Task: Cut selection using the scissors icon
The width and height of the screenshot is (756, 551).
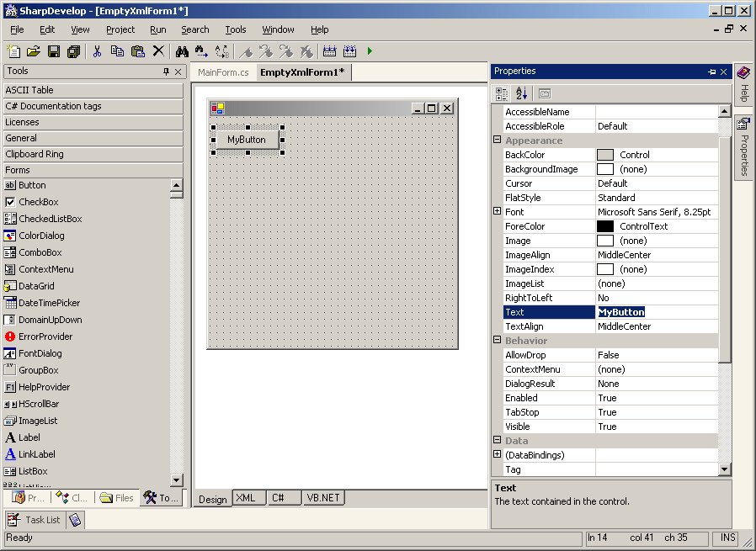Action: pyautogui.click(x=98, y=51)
